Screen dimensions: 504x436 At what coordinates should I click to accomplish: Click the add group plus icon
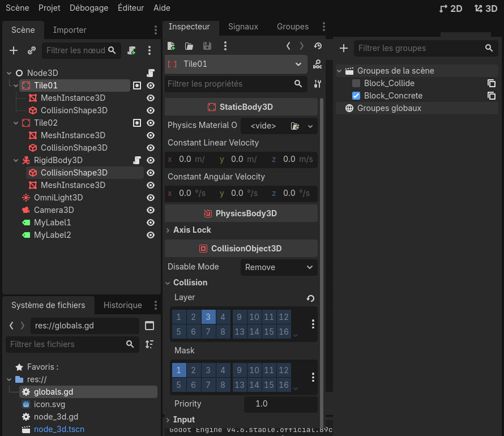[343, 48]
